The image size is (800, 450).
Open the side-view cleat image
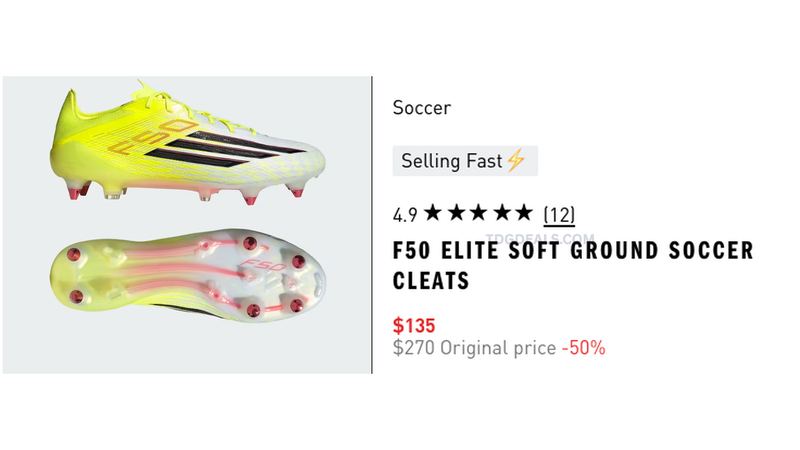coord(187,140)
